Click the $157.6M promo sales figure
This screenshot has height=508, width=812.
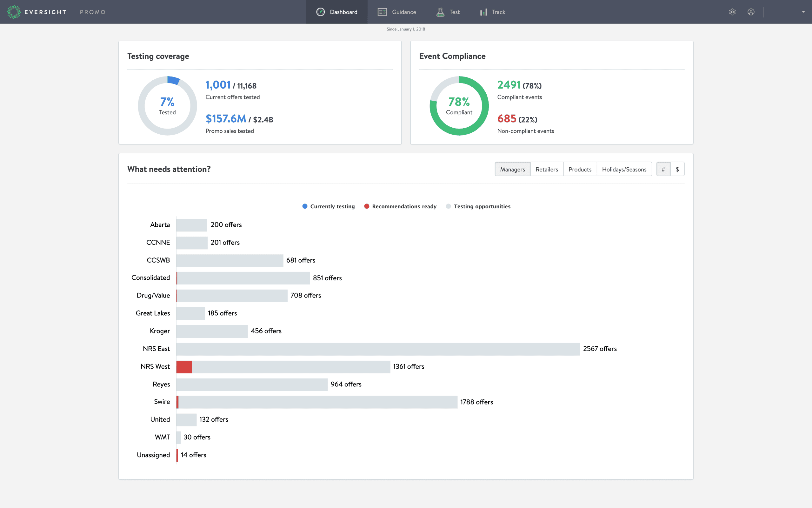(226, 119)
